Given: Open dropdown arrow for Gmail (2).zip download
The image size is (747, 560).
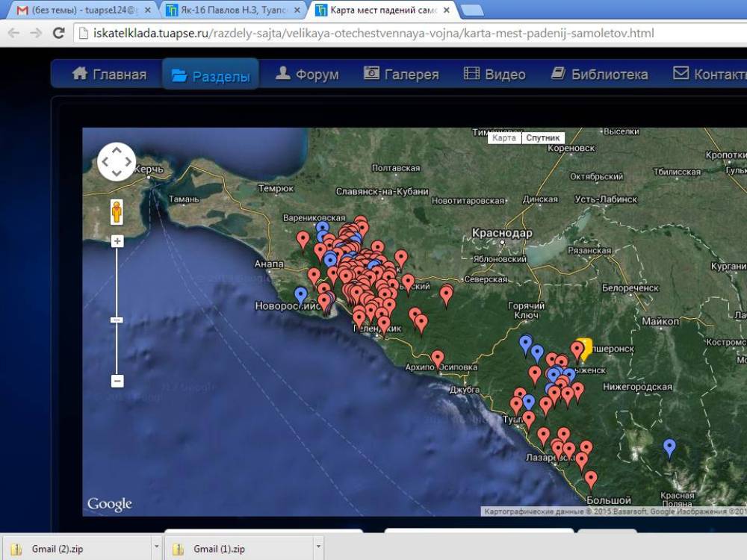Looking at the screenshot, I should point(156,548).
